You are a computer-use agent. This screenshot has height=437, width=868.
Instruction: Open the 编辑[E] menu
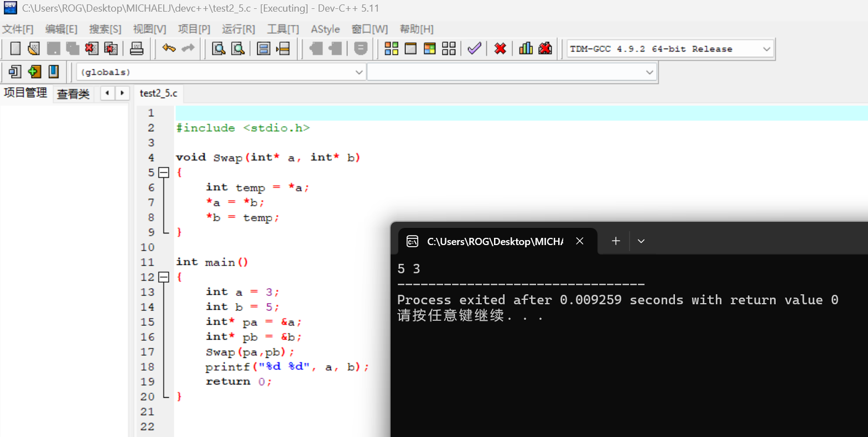[x=61, y=29]
